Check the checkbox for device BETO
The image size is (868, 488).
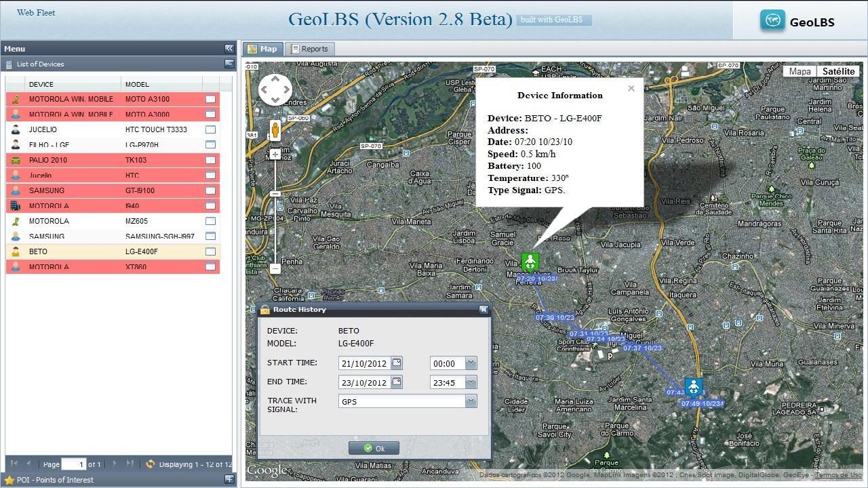pyautogui.click(x=210, y=251)
